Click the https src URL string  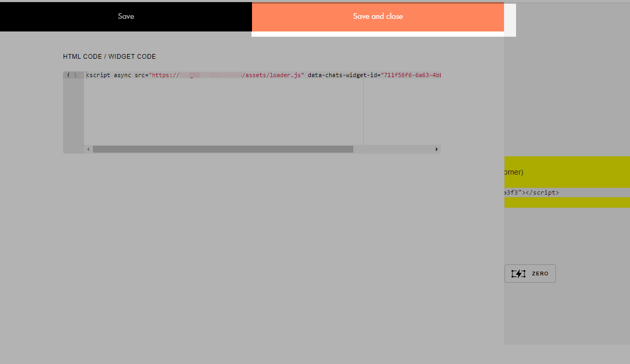[x=164, y=76]
